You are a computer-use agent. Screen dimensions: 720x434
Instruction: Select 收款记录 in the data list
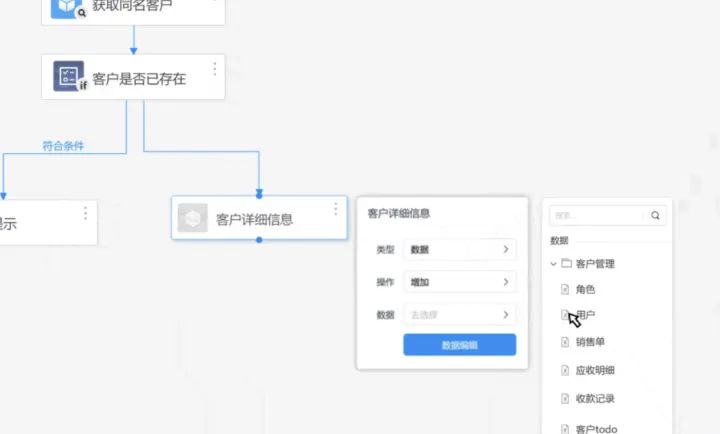[595, 398]
